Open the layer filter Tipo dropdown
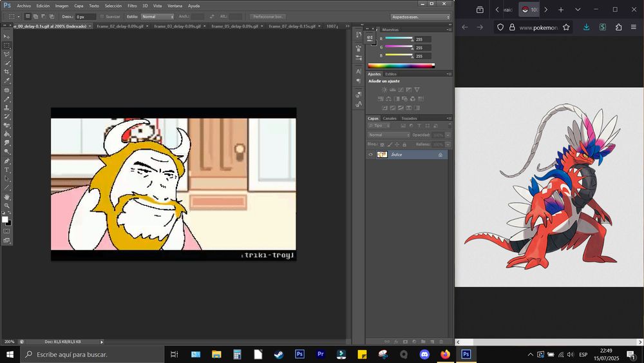 379,125
